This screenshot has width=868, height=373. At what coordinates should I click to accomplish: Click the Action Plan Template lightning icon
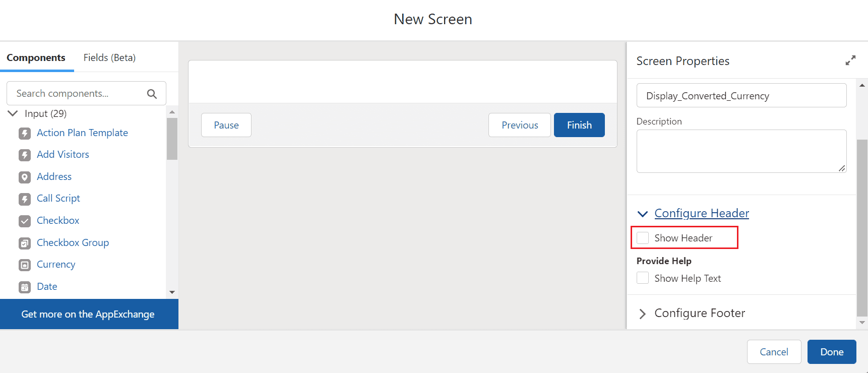[x=25, y=133]
